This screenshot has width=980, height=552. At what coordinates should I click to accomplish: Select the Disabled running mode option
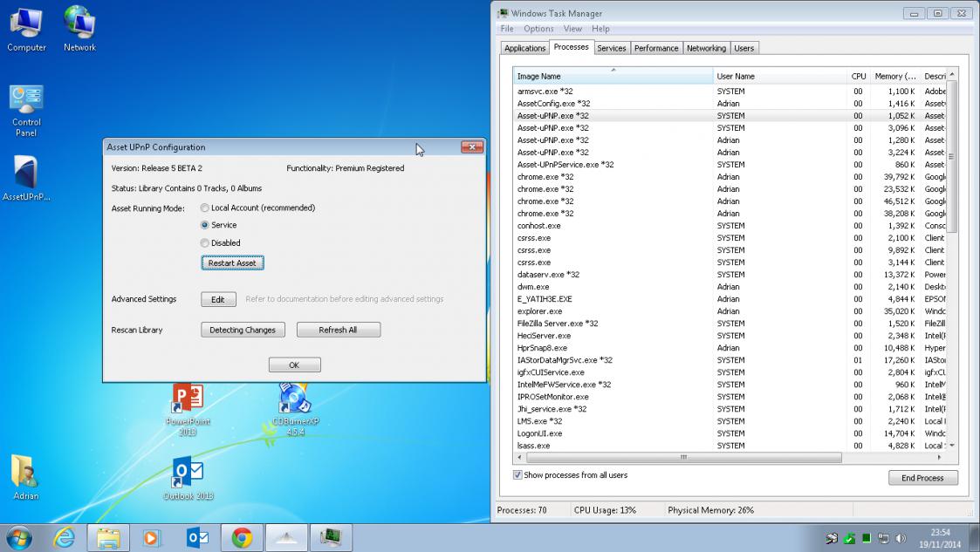tap(205, 243)
